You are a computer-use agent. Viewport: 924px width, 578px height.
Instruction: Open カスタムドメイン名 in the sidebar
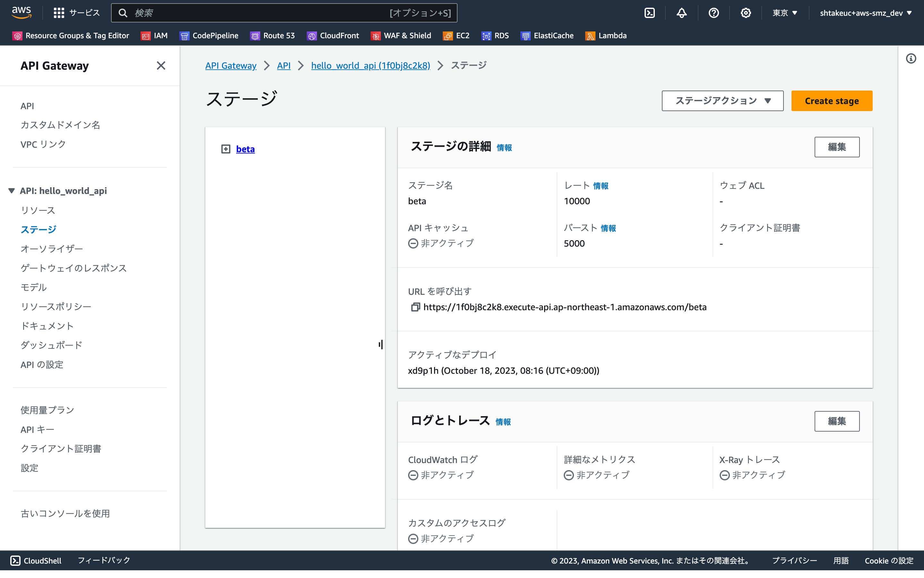click(60, 125)
